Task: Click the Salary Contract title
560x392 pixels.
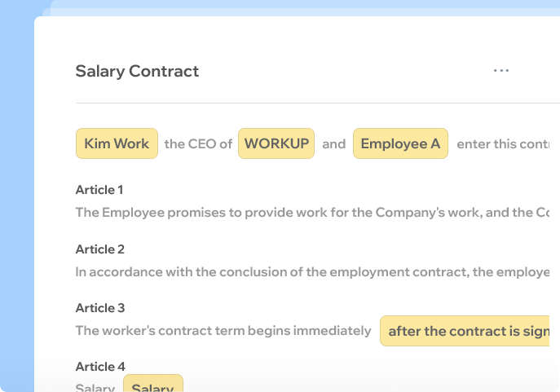Action: [x=137, y=71]
